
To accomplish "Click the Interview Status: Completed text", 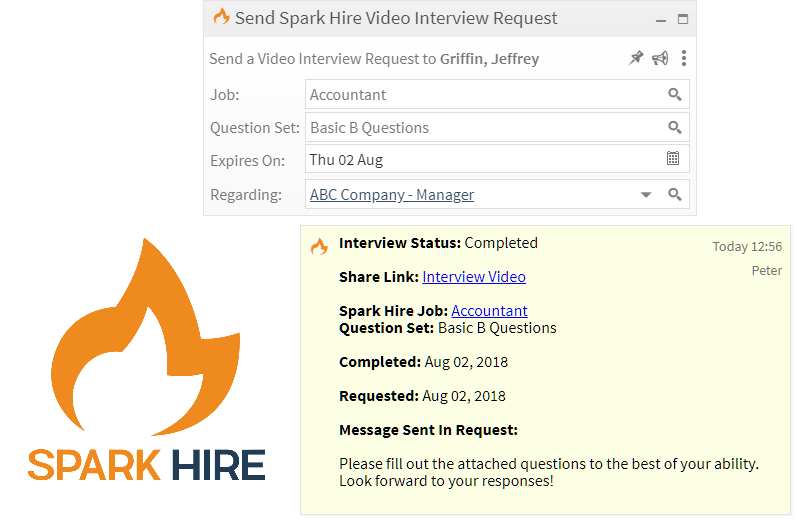I will click(x=438, y=243).
